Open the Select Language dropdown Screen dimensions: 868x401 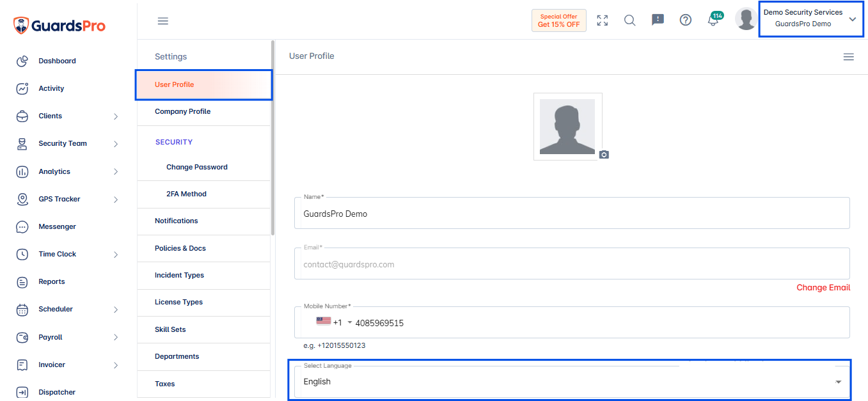[x=572, y=381]
